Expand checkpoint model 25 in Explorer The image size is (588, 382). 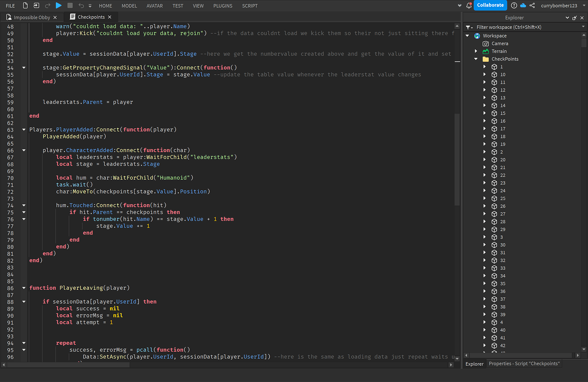pos(484,198)
